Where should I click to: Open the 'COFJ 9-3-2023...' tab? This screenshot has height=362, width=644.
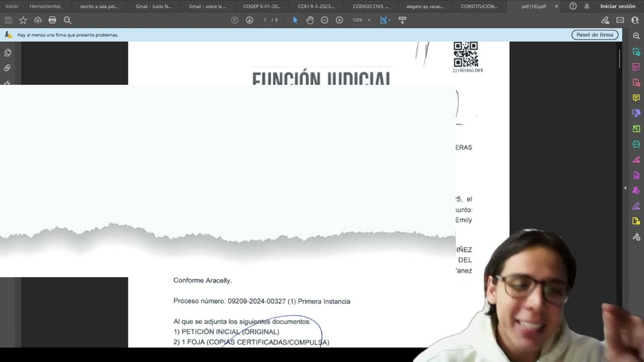click(x=316, y=7)
